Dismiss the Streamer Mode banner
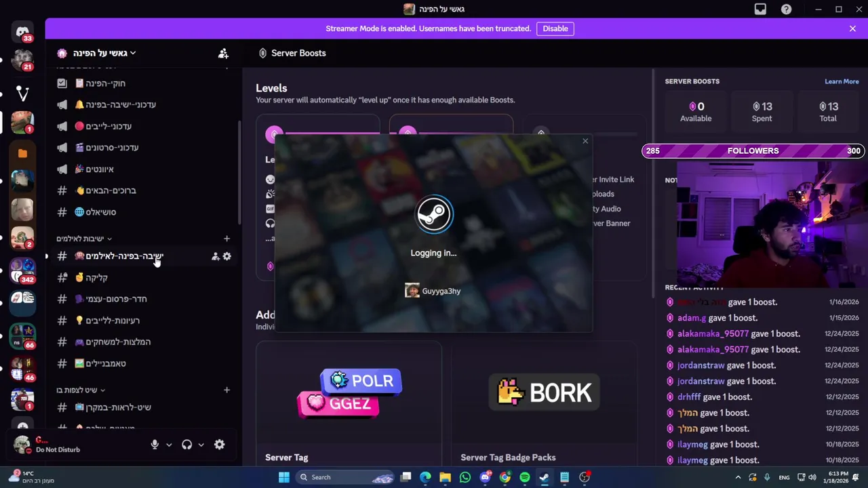This screenshot has height=488, width=868. 852,28
